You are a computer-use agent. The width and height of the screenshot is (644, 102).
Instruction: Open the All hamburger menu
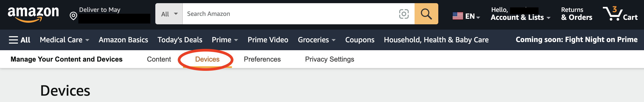20,40
